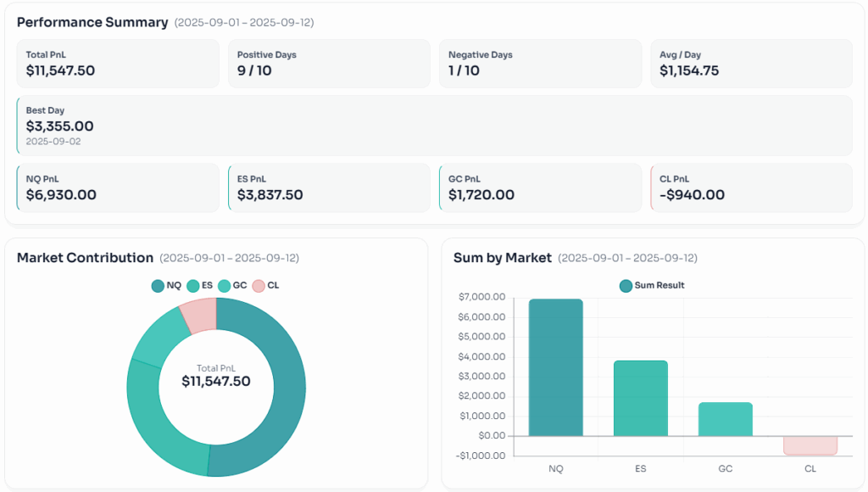Click the GC bar in Sum by Market
This screenshot has width=868, height=492.
coord(725,419)
